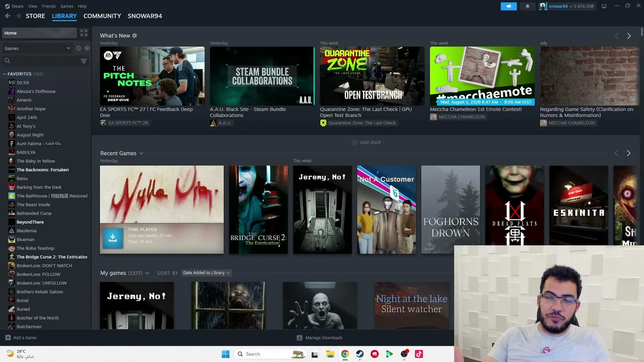Open the Date Added to Library sort dropdown

(x=206, y=273)
